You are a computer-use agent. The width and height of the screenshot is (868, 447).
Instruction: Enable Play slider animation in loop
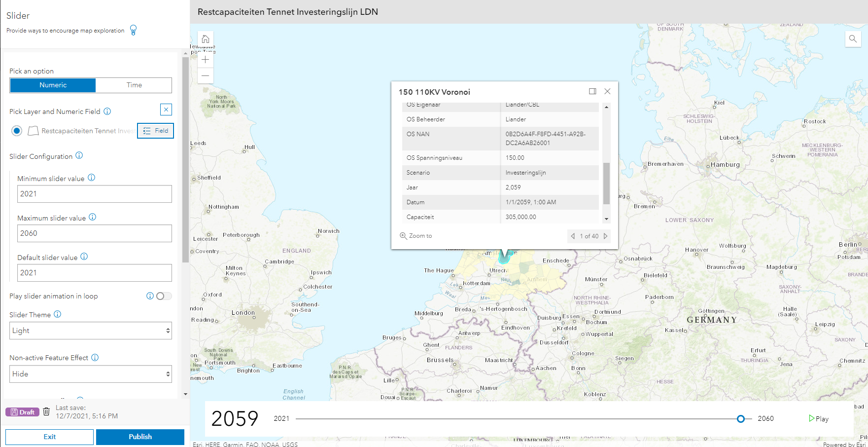pos(164,296)
